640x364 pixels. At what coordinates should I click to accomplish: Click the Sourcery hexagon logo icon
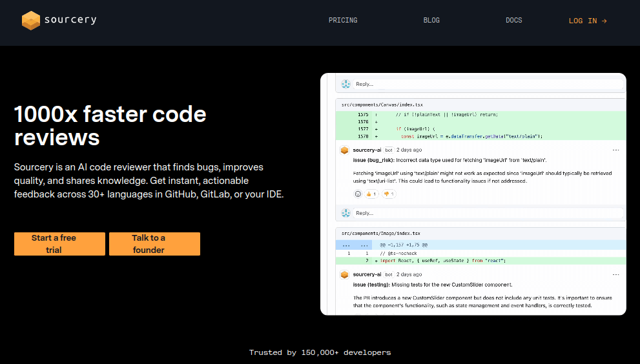30,20
